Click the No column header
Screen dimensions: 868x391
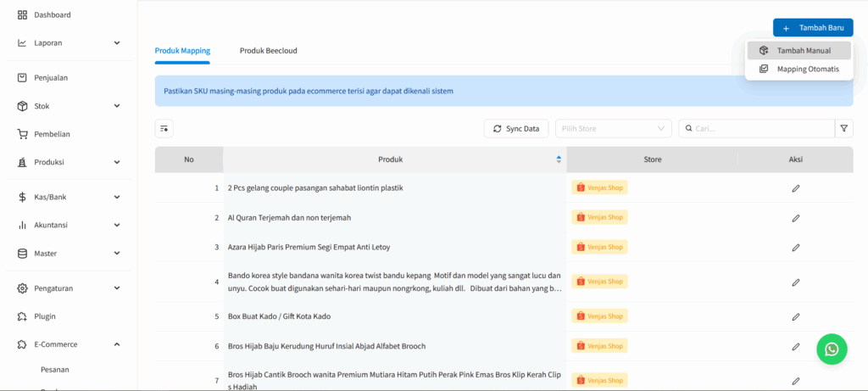click(189, 159)
